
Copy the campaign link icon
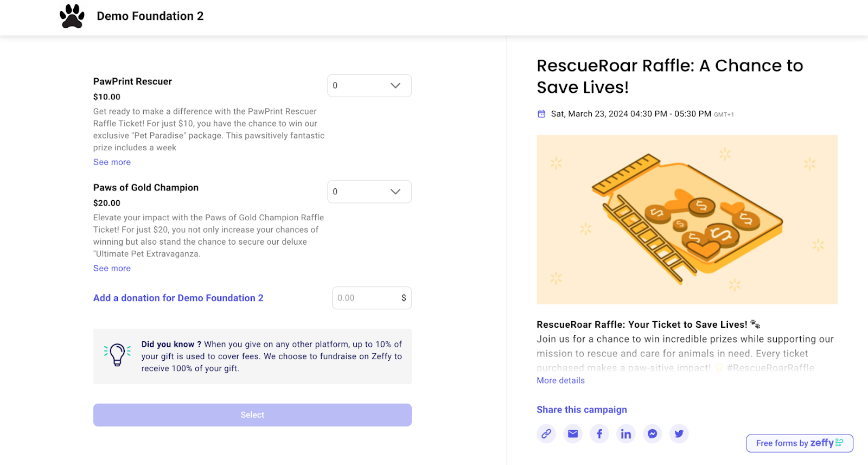click(x=546, y=434)
